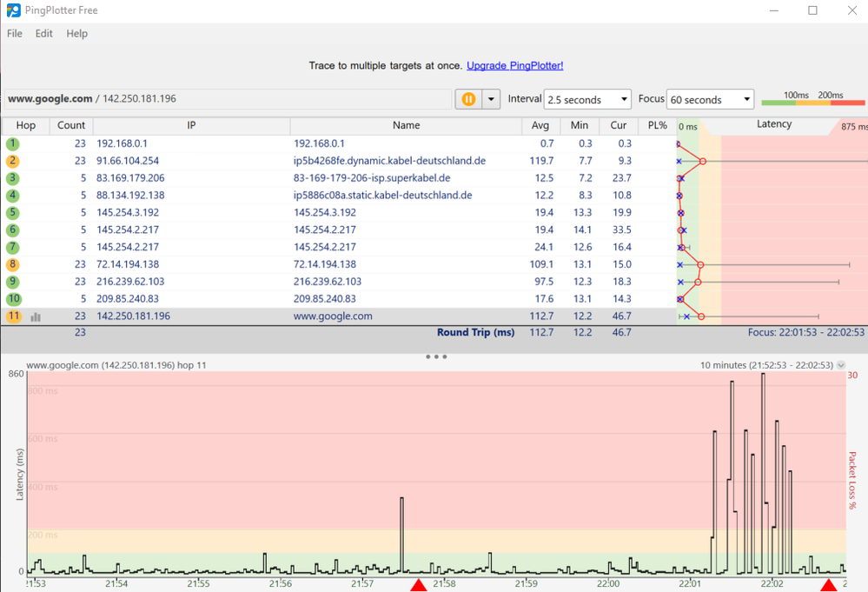
Task: Click the Latency graph column header
Action: pyautogui.click(x=773, y=124)
